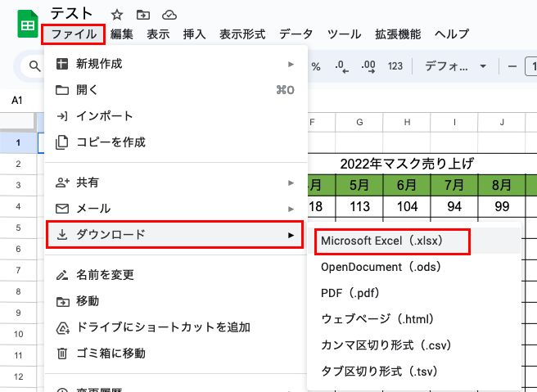The height and width of the screenshot is (392, 537).
Task: Apply percent format from toolbar
Action: [316, 66]
